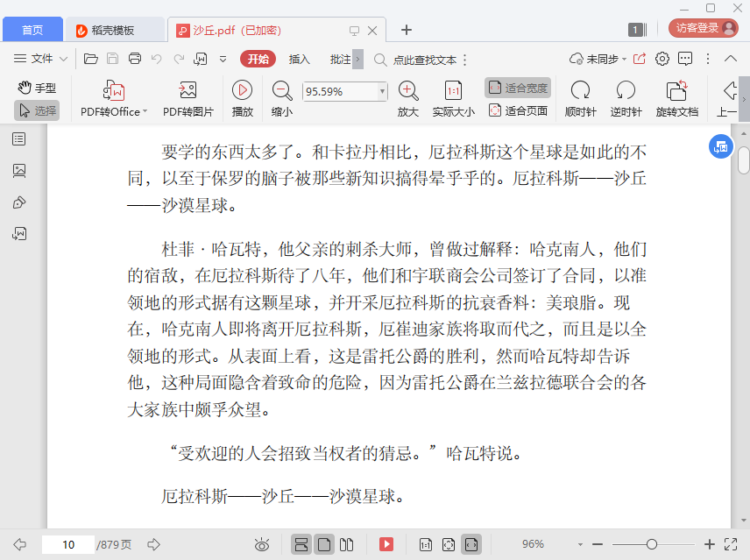Screen dimensions: 750x560
Task: Click the tab presentation display icon
Action: [354, 31]
